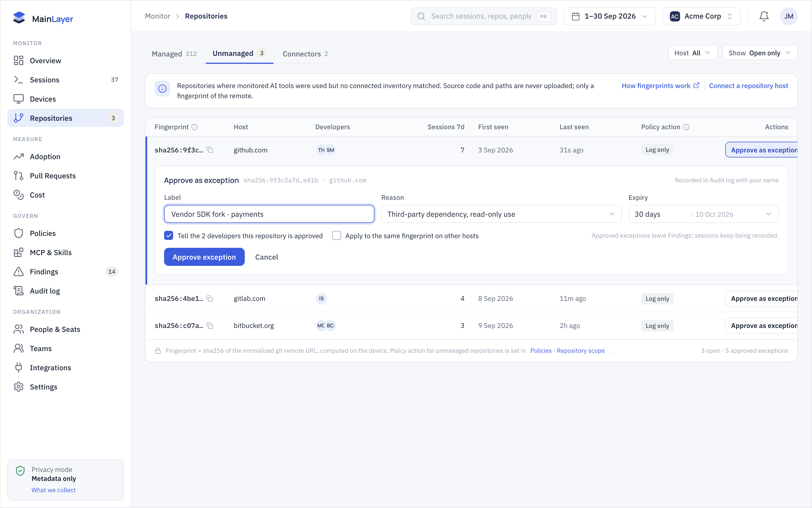Click the Sessions 7d column header

coord(446,127)
